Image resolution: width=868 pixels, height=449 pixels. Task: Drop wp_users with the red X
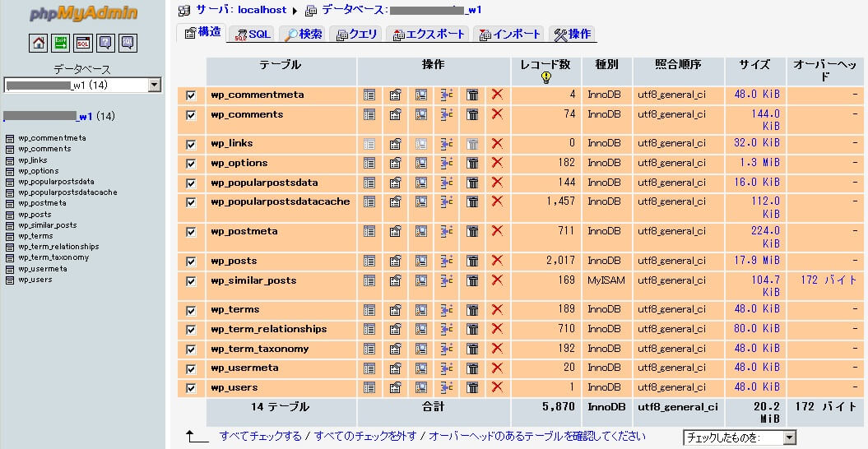pos(498,387)
